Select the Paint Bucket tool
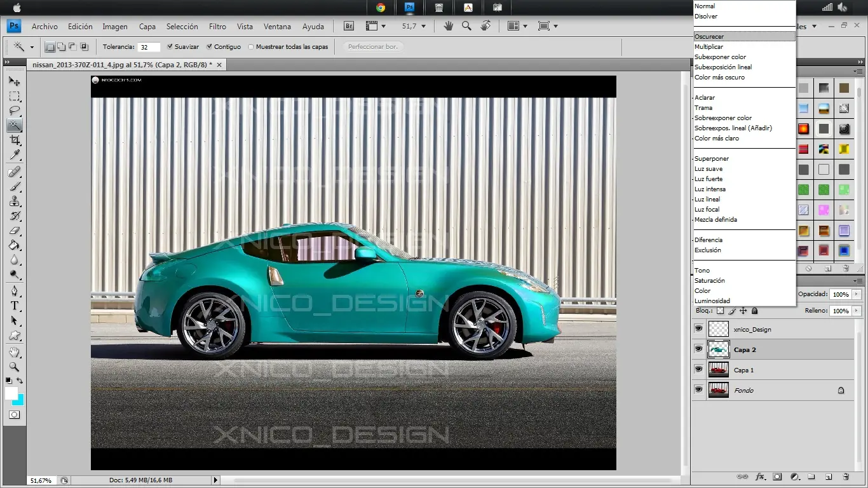Viewport: 868px width, 488px height. click(14, 245)
